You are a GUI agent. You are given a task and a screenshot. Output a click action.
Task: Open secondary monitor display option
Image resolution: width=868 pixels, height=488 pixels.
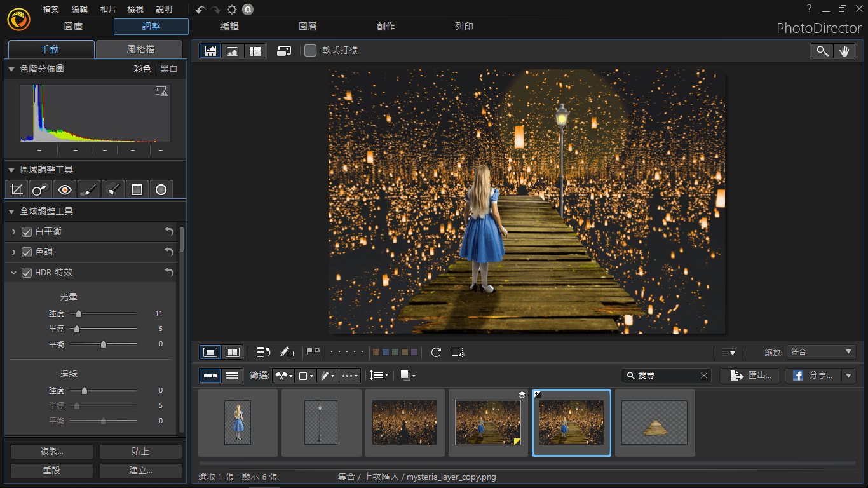tap(284, 51)
